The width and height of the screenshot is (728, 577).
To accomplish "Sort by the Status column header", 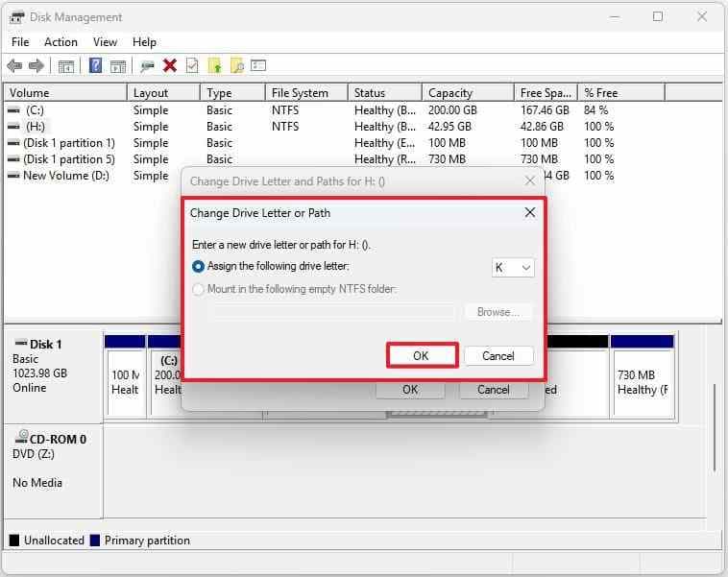I will point(385,93).
